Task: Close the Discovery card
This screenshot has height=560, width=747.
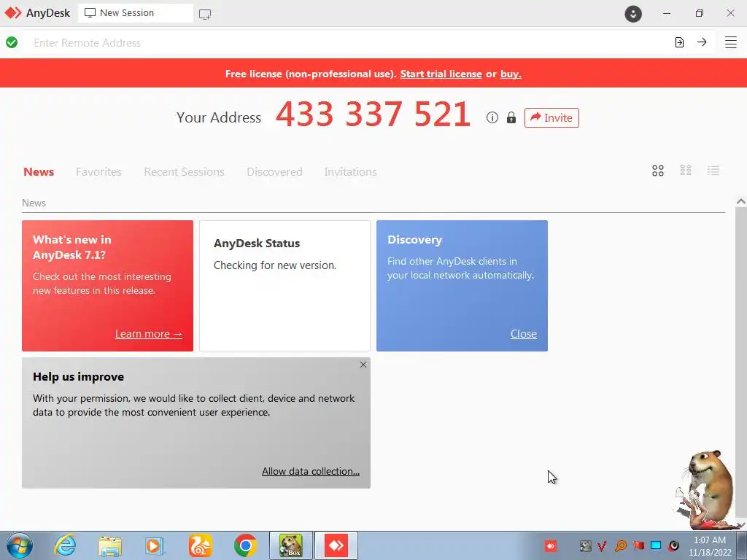Action: (x=524, y=334)
